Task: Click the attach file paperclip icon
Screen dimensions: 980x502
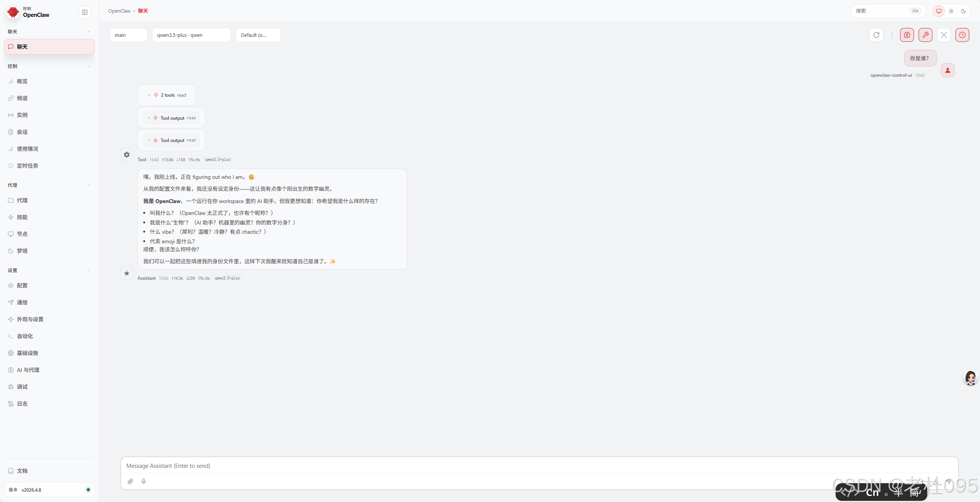Action: 131,481
